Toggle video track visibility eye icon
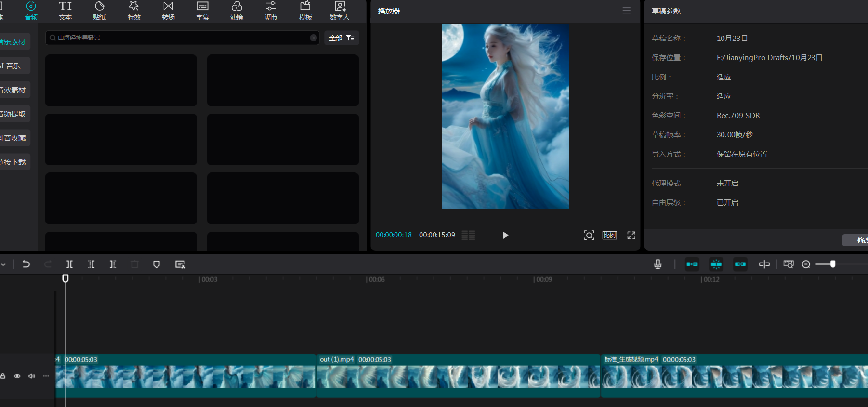Screen dimensions: 868x407 17,376
